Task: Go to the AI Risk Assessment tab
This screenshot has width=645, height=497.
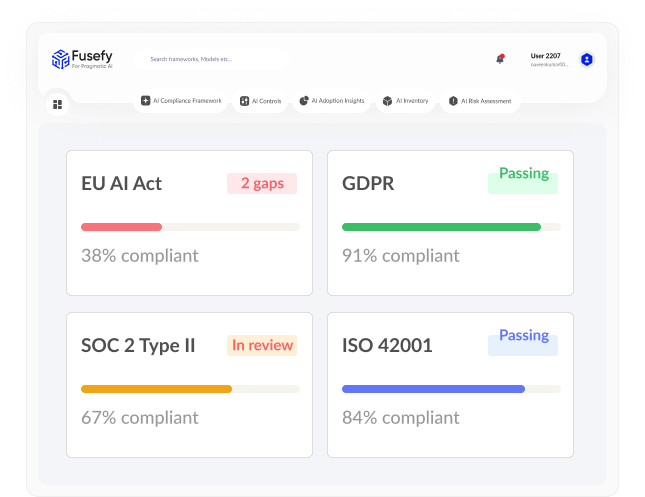Action: tap(480, 101)
